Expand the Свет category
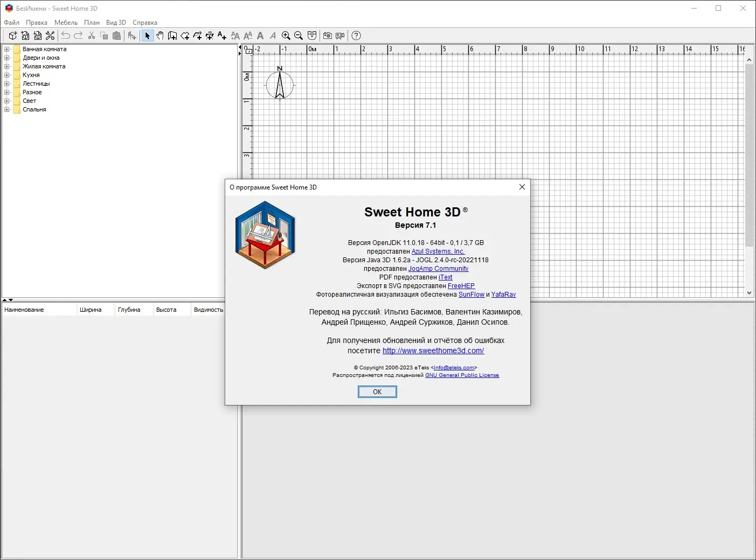Screen dimensions: 756x560 click(x=7, y=101)
